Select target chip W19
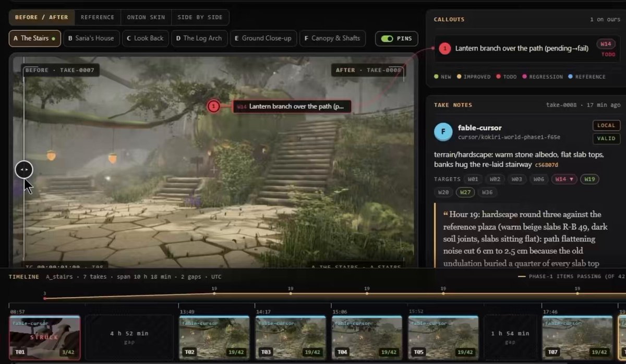Image resolution: width=626 pixels, height=364 pixels. [x=589, y=179]
